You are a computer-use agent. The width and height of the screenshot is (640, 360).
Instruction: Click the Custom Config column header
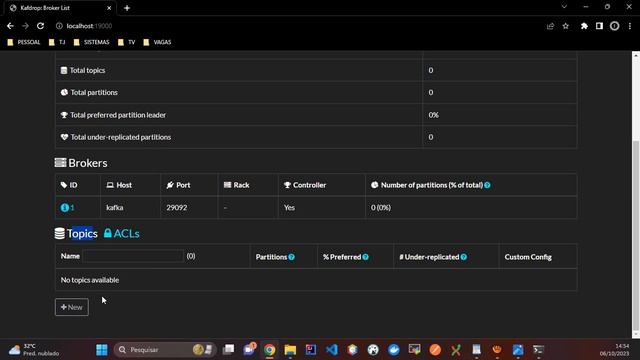528,257
